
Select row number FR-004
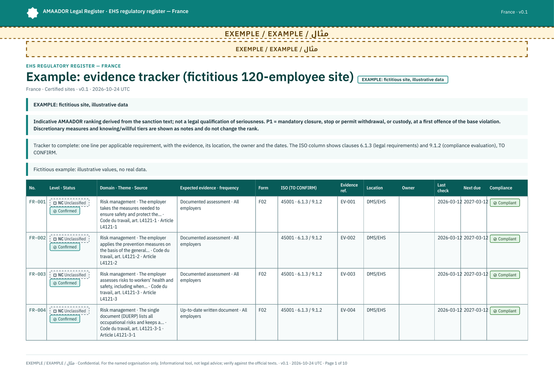(x=38, y=310)
